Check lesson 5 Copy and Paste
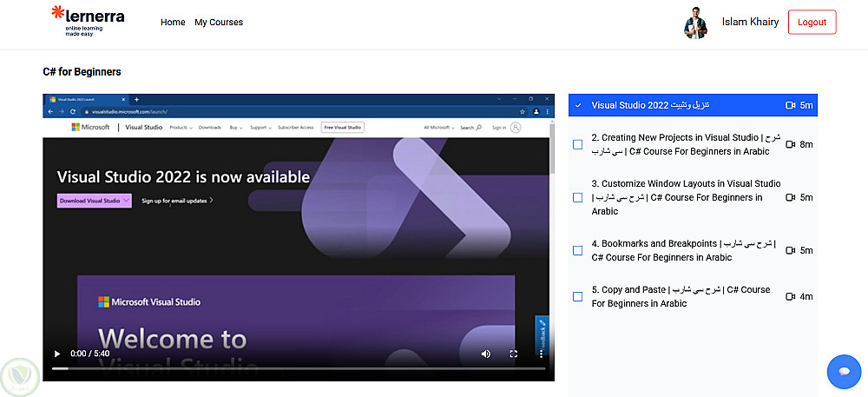Image resolution: width=868 pixels, height=397 pixels. coord(578,297)
